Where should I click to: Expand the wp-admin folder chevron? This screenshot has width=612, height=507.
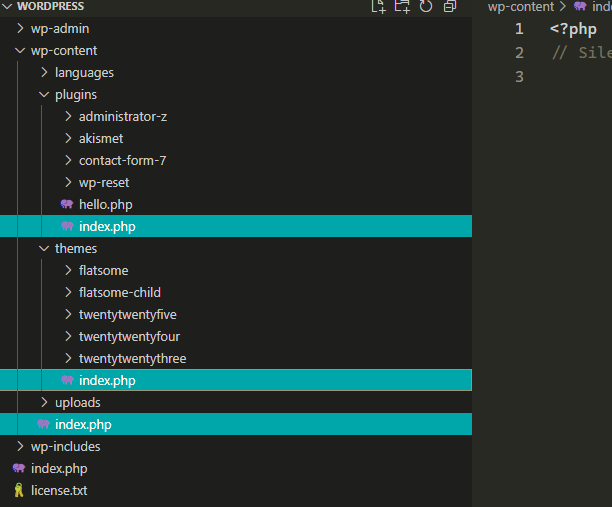pyautogui.click(x=20, y=28)
